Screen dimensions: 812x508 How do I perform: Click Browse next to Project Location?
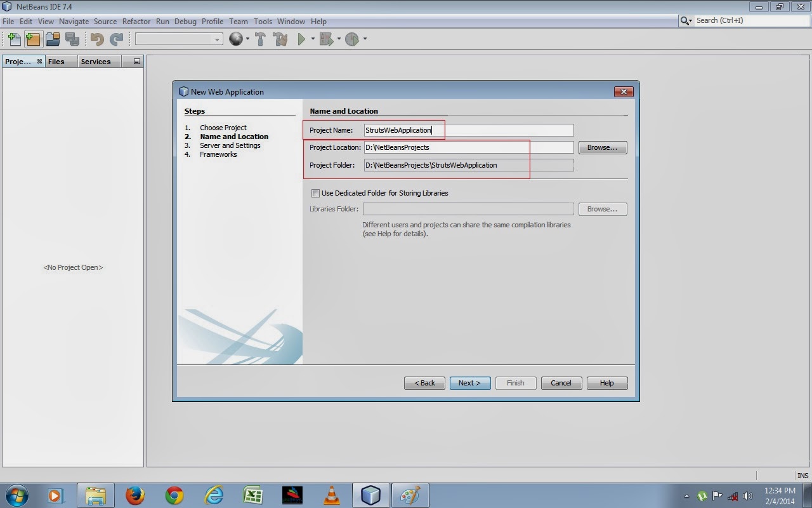click(602, 147)
